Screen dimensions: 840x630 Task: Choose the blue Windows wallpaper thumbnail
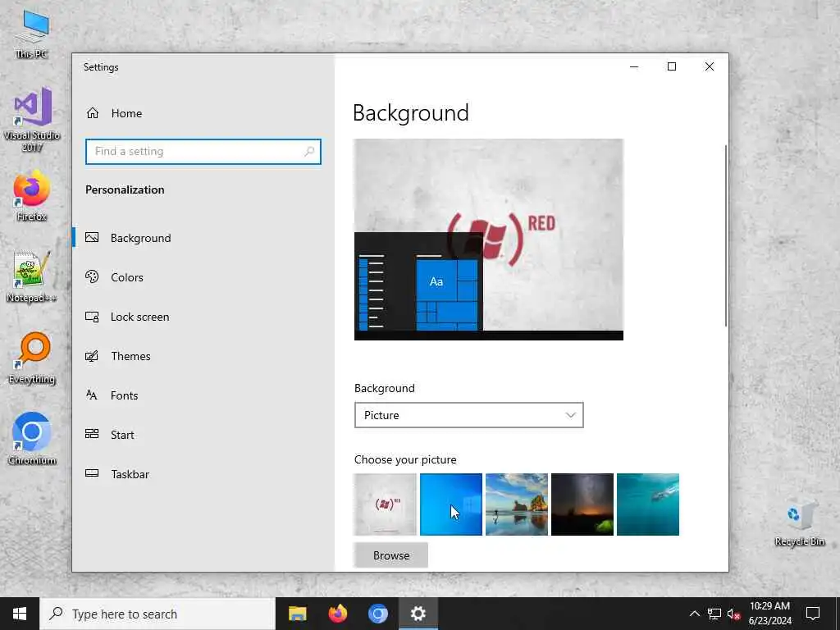[x=451, y=504]
